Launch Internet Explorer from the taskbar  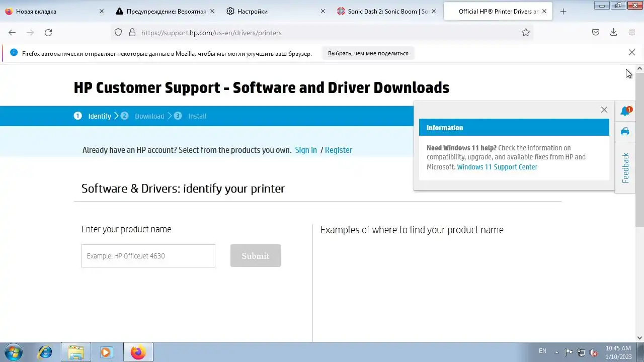[x=45, y=352]
